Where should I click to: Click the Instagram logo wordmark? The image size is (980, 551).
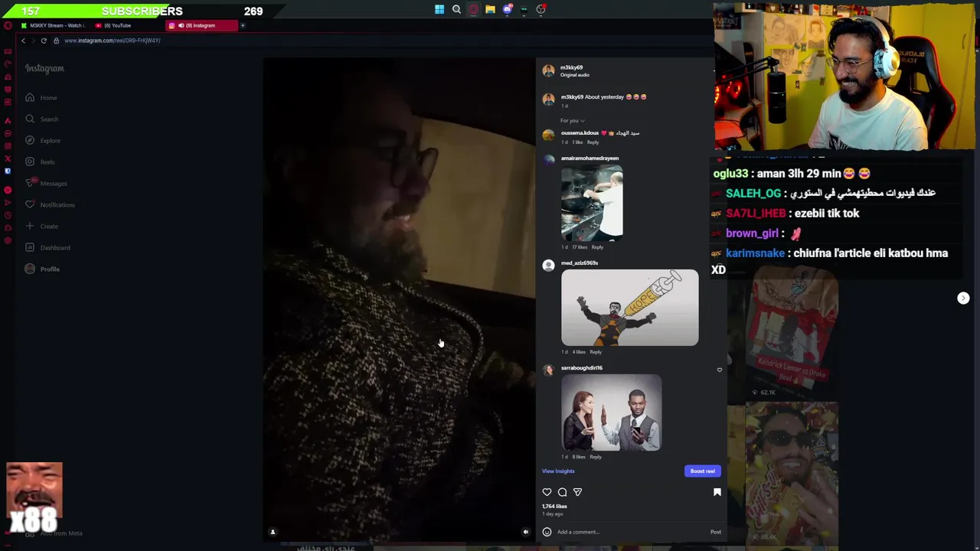tap(44, 69)
